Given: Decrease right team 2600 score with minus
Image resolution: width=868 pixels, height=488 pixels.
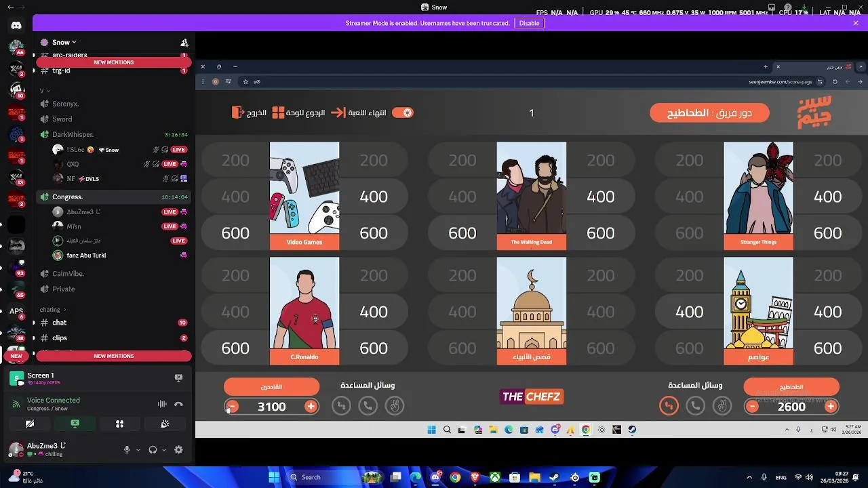Looking at the screenshot, I should (752, 407).
